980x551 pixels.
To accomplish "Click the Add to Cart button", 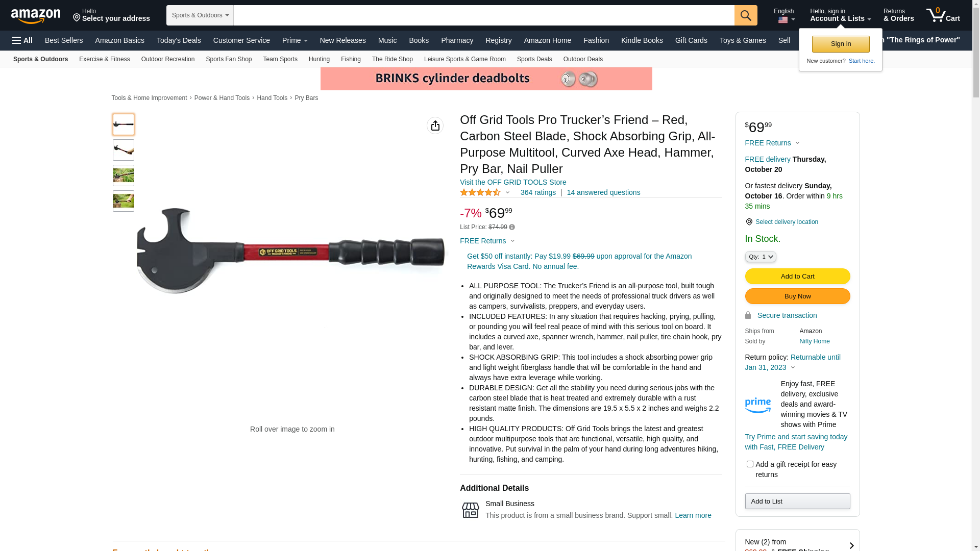I will point(797,277).
